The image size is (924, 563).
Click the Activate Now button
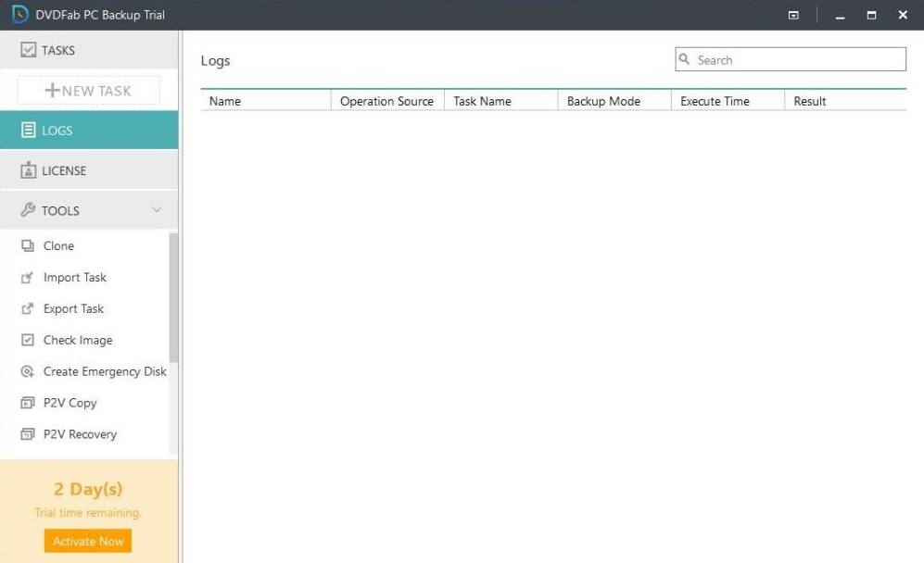[x=88, y=541]
